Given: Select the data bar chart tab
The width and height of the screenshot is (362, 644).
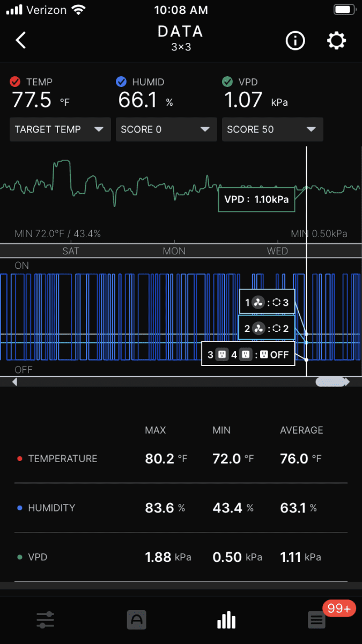Looking at the screenshot, I should (x=226, y=620).
